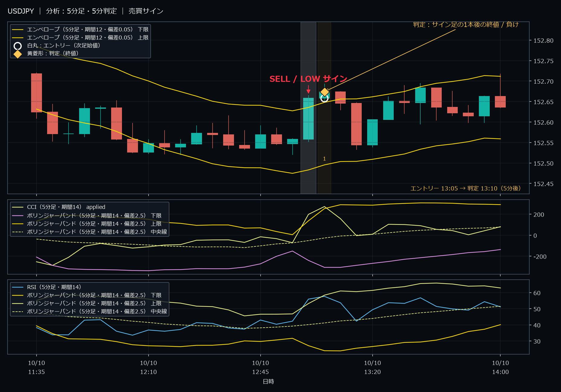Image resolution: width=561 pixels, height=392 pixels.
Task: Select the CCI（5分足・期間14）applied legend entry
Action: (59, 207)
